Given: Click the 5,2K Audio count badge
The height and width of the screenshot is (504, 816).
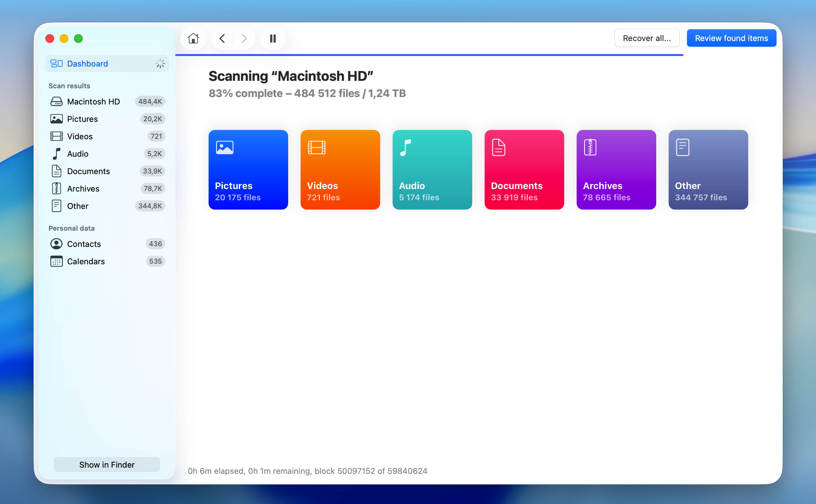Looking at the screenshot, I should pyautogui.click(x=154, y=154).
